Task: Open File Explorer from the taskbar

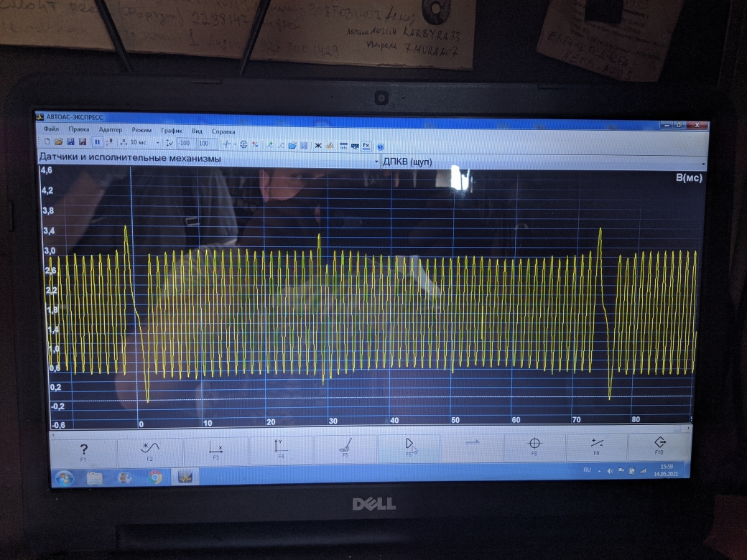Action: coord(94,477)
